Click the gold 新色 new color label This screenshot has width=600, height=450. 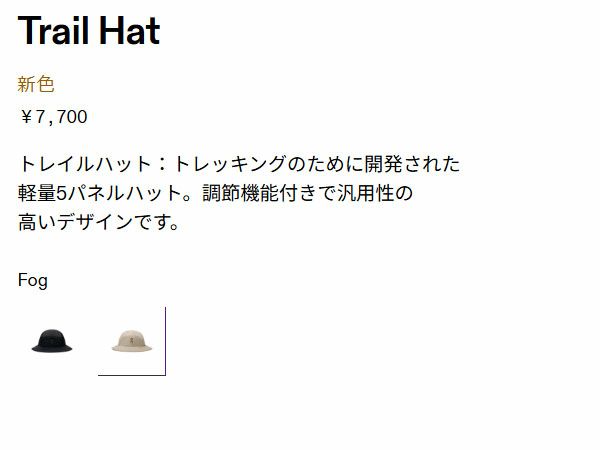(36, 84)
